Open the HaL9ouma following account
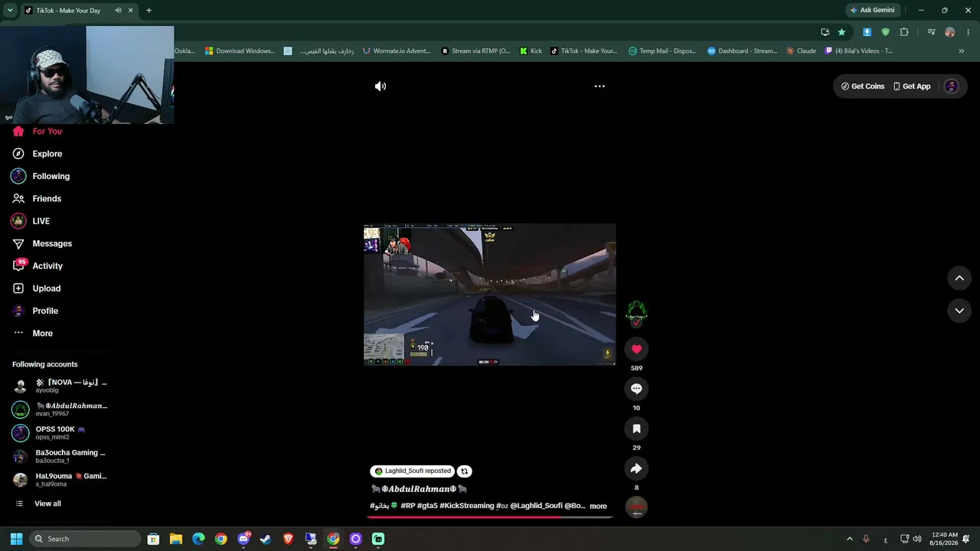This screenshot has height=551, width=980. 60,480
